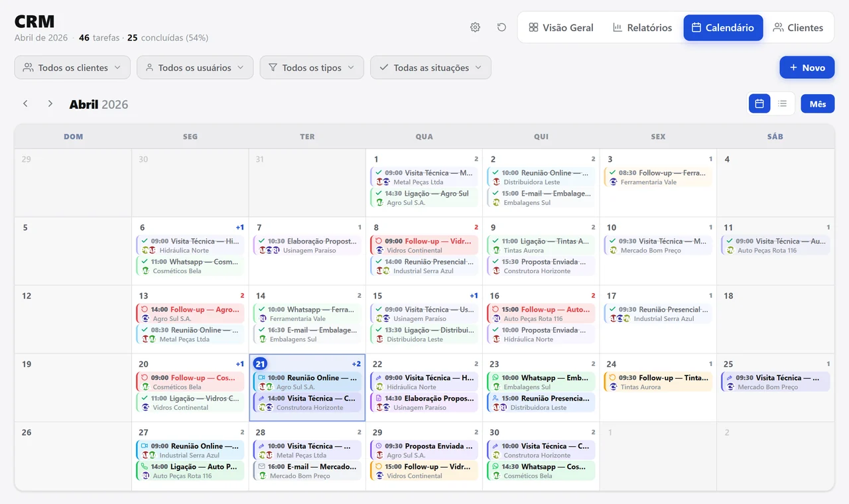Click checkmark on 09:00 Visita Técnica Auto Peças
The height and width of the screenshot is (504, 849).
click(730, 241)
